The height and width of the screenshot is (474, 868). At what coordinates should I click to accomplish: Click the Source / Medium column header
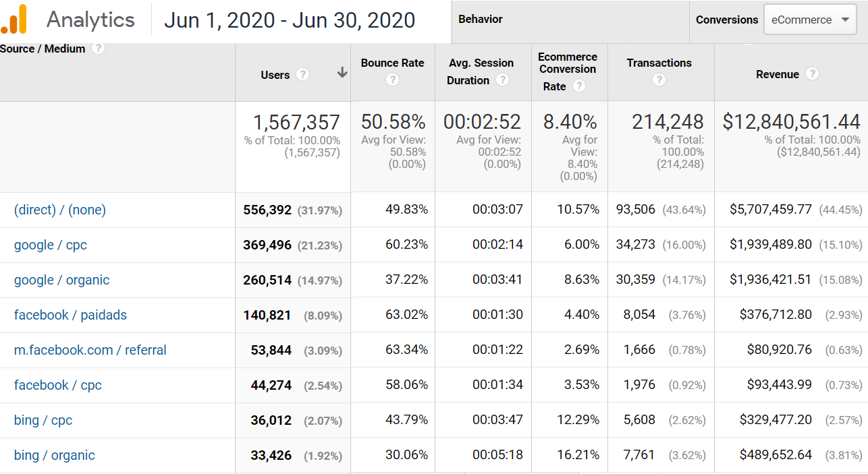[x=43, y=49]
